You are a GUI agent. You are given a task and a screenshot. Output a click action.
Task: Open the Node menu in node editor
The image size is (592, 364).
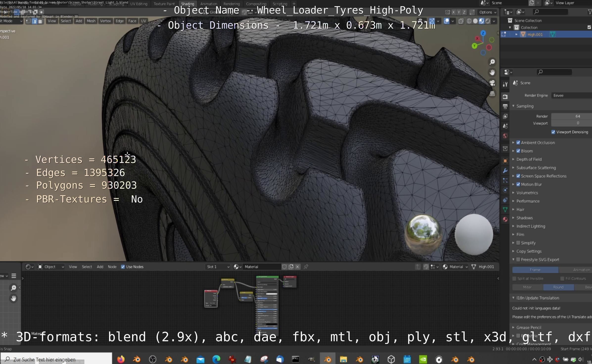pos(112,267)
